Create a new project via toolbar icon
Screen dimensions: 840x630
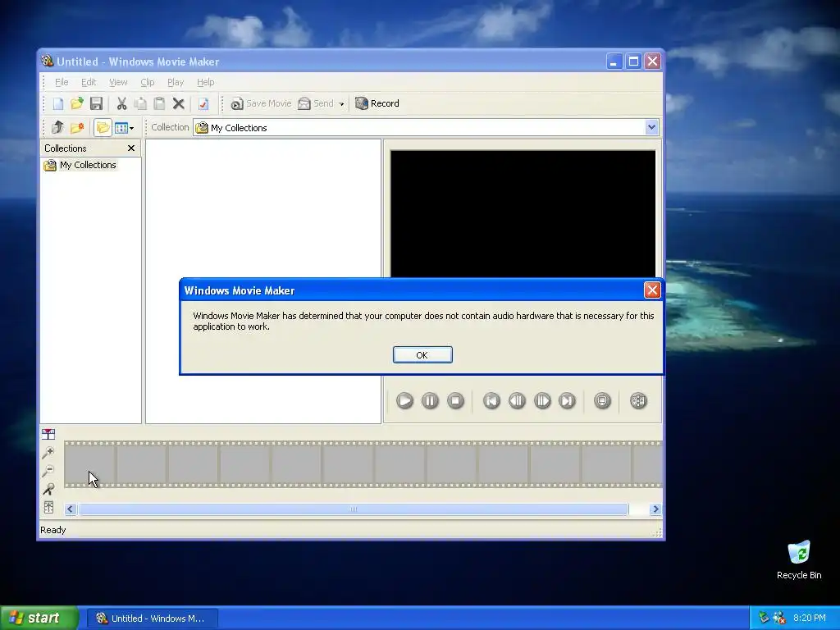(58, 103)
